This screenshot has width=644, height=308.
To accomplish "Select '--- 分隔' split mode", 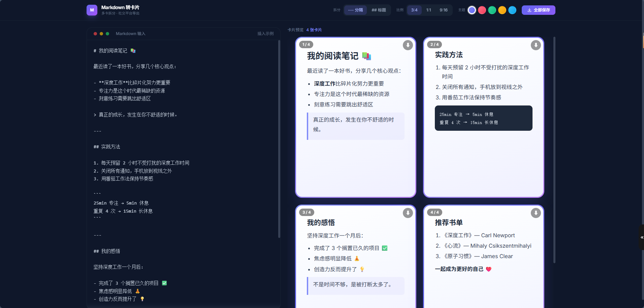I will tap(355, 10).
